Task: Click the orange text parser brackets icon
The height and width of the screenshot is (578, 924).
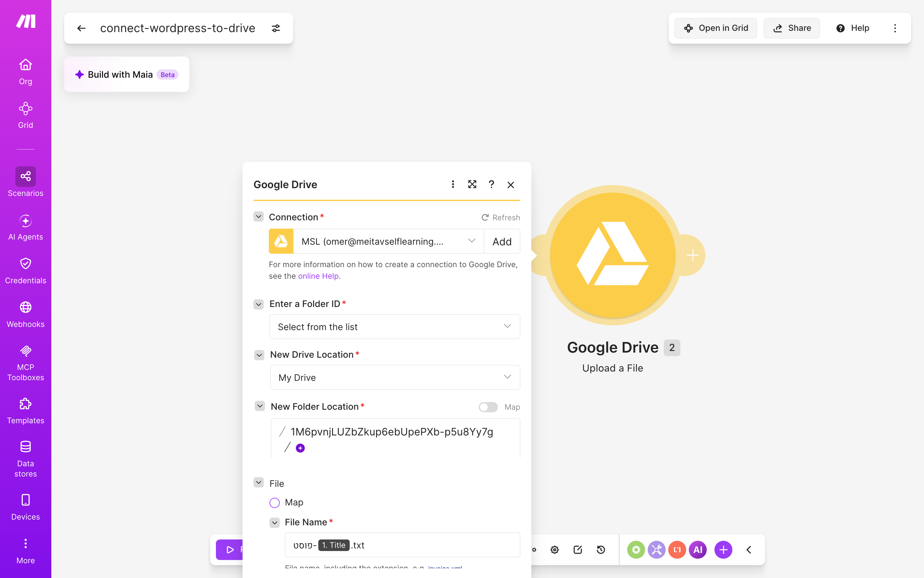Action: tap(677, 550)
